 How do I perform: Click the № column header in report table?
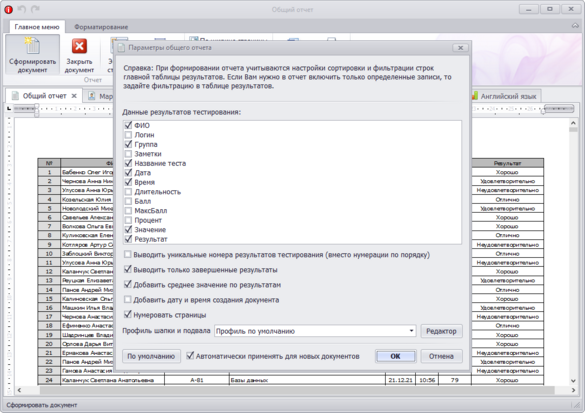49,163
